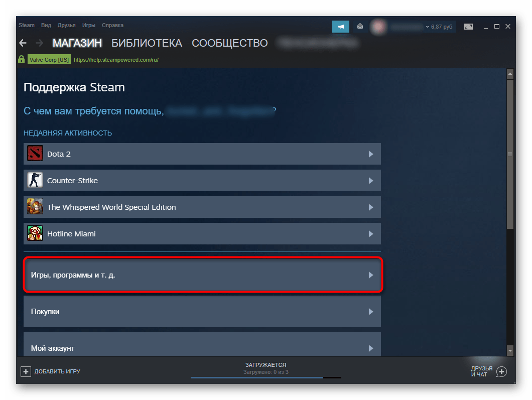Screen dimensions: 532x400
Task: Click the help.steampowered.com URL
Action: [x=116, y=60]
